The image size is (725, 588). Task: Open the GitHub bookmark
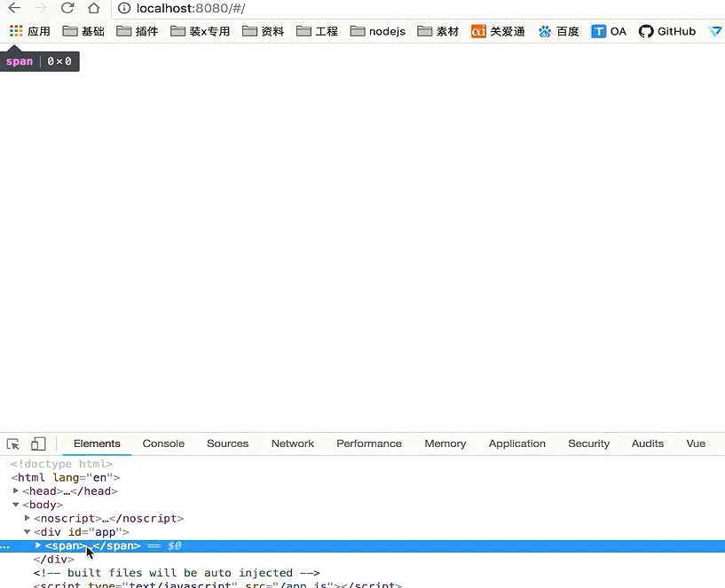coord(667,31)
